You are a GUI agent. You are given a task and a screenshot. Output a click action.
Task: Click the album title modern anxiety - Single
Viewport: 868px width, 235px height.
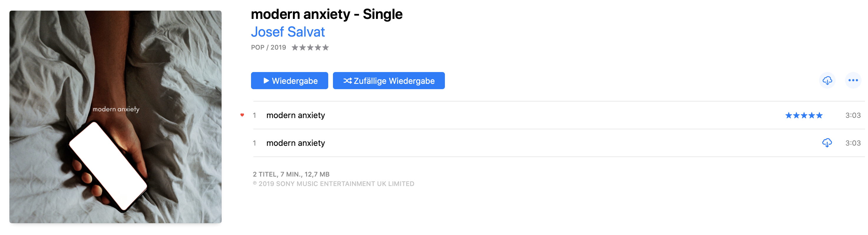click(326, 14)
